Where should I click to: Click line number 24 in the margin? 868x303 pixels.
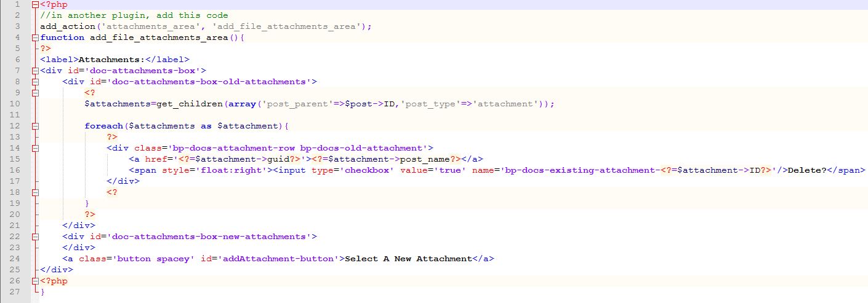coord(15,259)
